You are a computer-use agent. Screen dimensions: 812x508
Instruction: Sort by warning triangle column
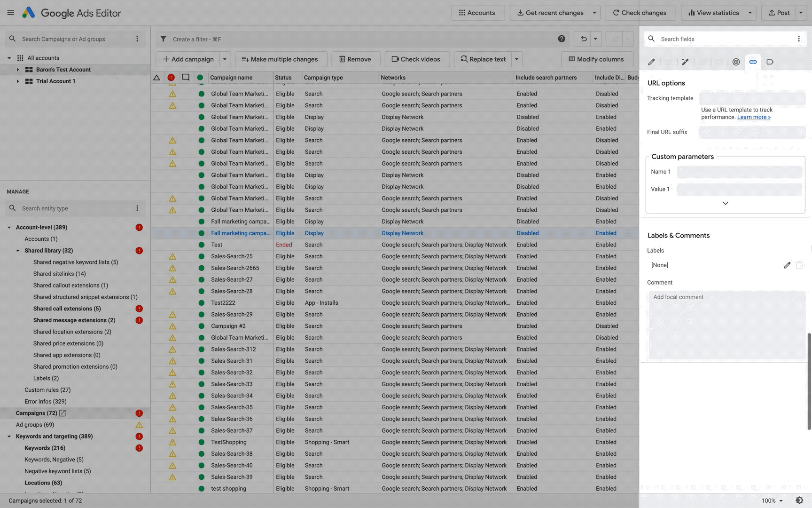(x=156, y=78)
